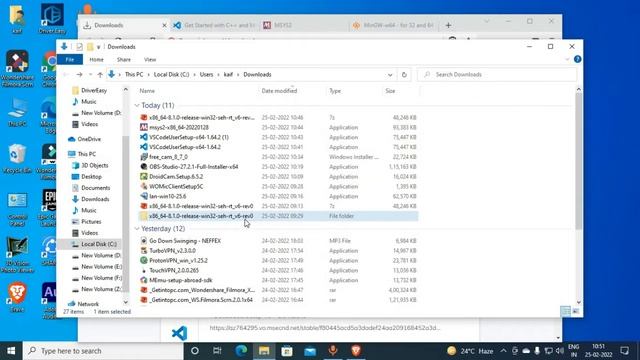The height and width of the screenshot is (360, 640).
Task: Switch to details view layout icon
Action: (566, 311)
